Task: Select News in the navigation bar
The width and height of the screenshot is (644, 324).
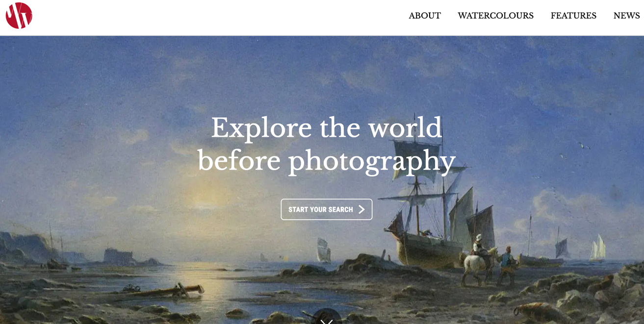Action: tap(626, 16)
